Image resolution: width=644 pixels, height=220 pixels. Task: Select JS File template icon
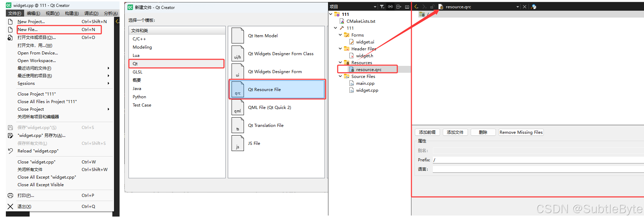(238, 143)
